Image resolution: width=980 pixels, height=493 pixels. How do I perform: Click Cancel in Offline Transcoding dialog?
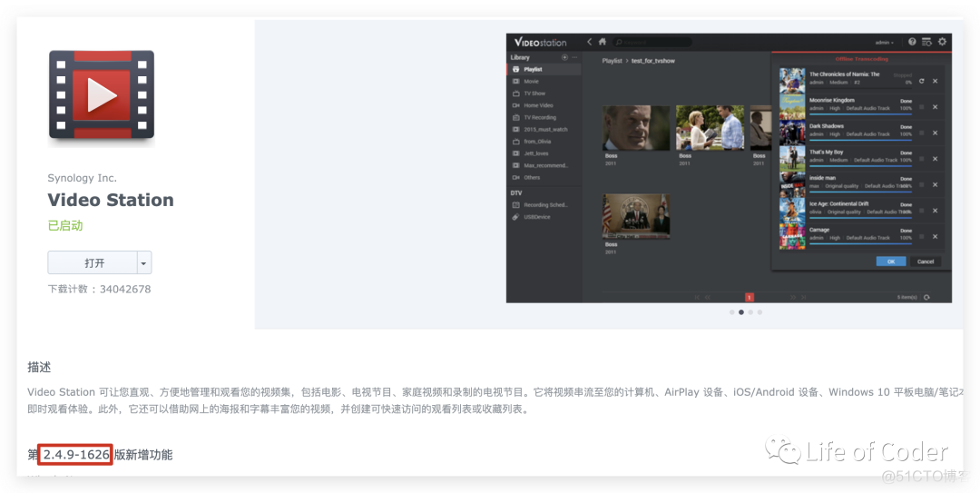pos(925,261)
